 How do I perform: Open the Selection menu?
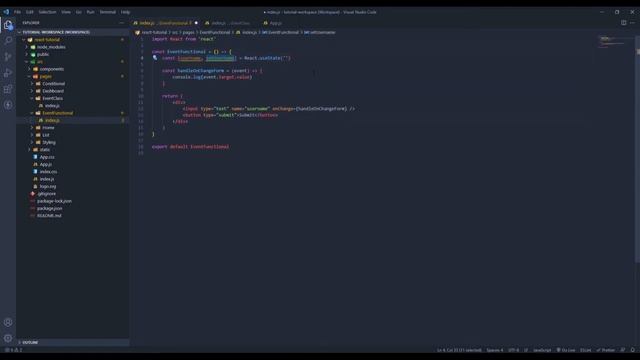pos(47,12)
